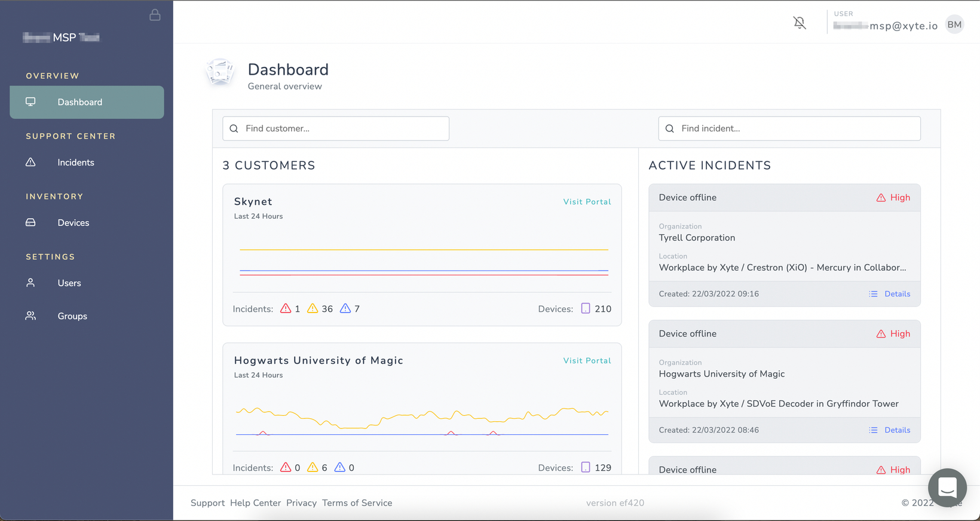Click SDVoE Decoder in Gryffindor Tower location
Image resolution: width=980 pixels, height=521 pixels.
pos(779,404)
